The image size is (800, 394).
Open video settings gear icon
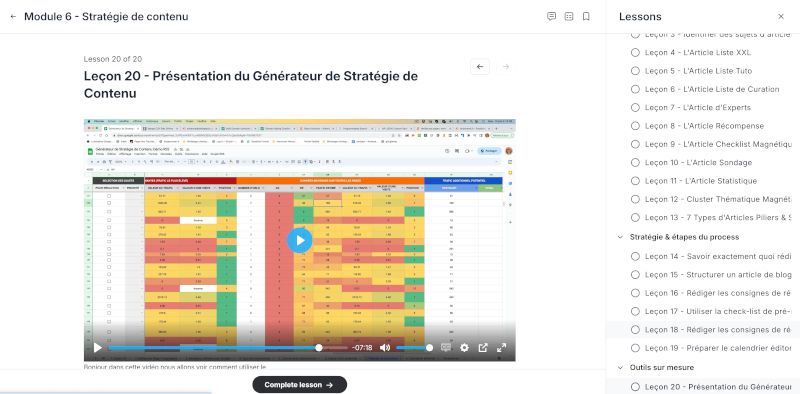coord(464,348)
